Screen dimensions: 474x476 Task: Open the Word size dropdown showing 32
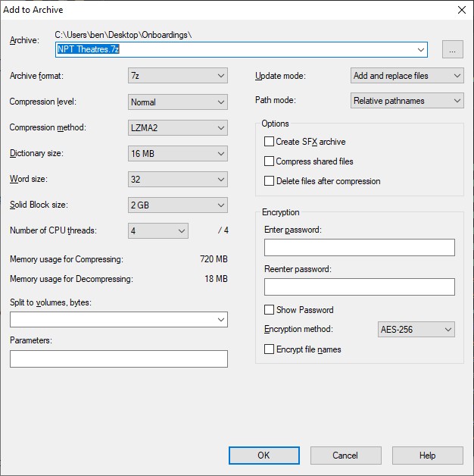[177, 180]
